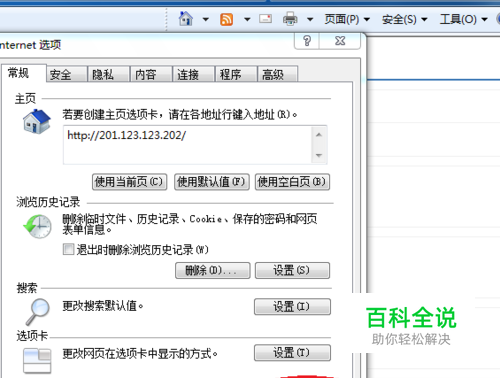Switch to the 安全 tab

[x=66, y=74]
